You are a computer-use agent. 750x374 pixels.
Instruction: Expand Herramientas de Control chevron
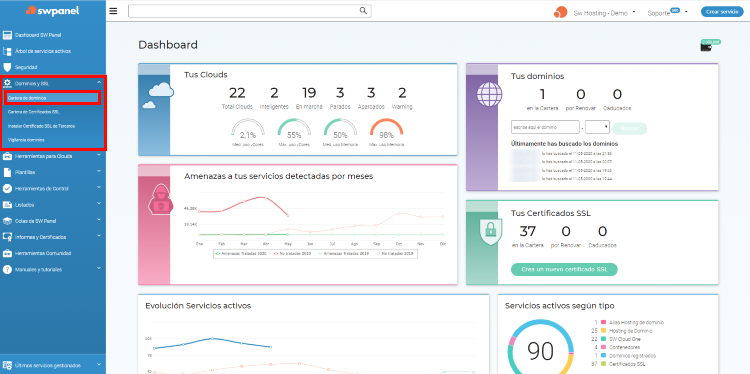pos(99,187)
